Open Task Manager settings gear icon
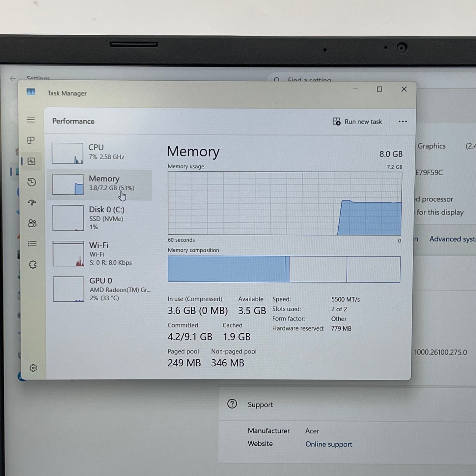 click(x=33, y=368)
